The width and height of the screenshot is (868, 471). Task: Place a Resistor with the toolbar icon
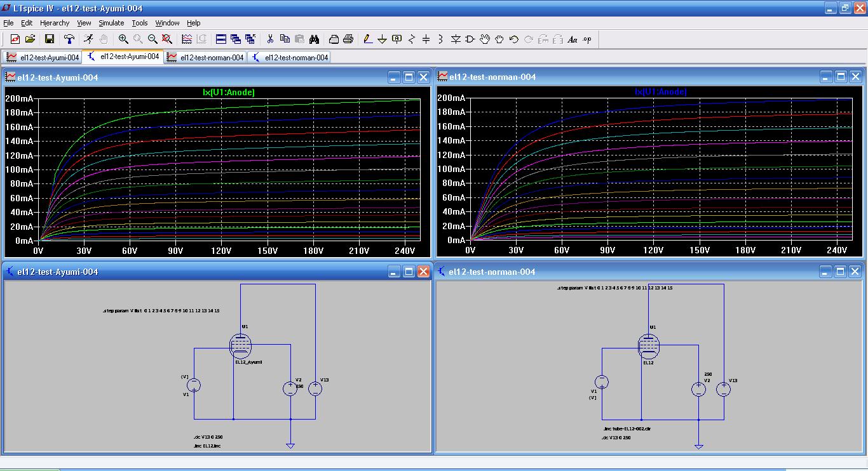[412, 39]
